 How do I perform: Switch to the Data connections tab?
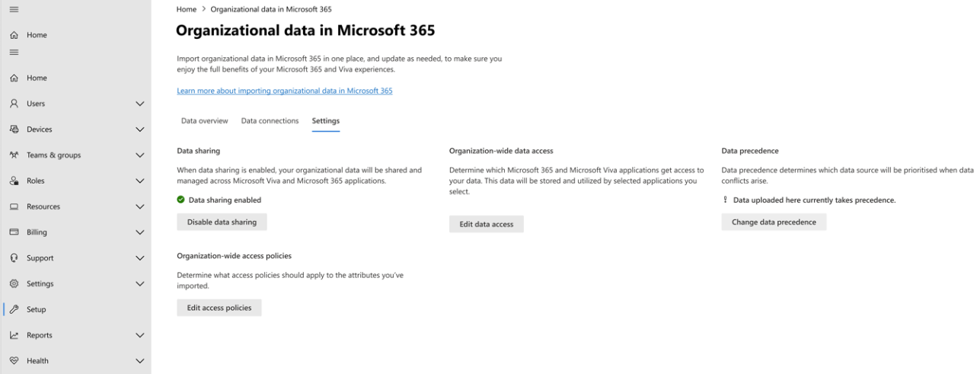coord(270,121)
